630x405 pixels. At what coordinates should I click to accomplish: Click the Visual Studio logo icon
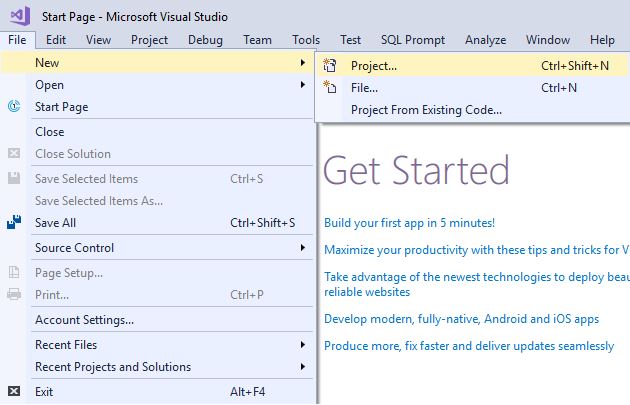18,16
